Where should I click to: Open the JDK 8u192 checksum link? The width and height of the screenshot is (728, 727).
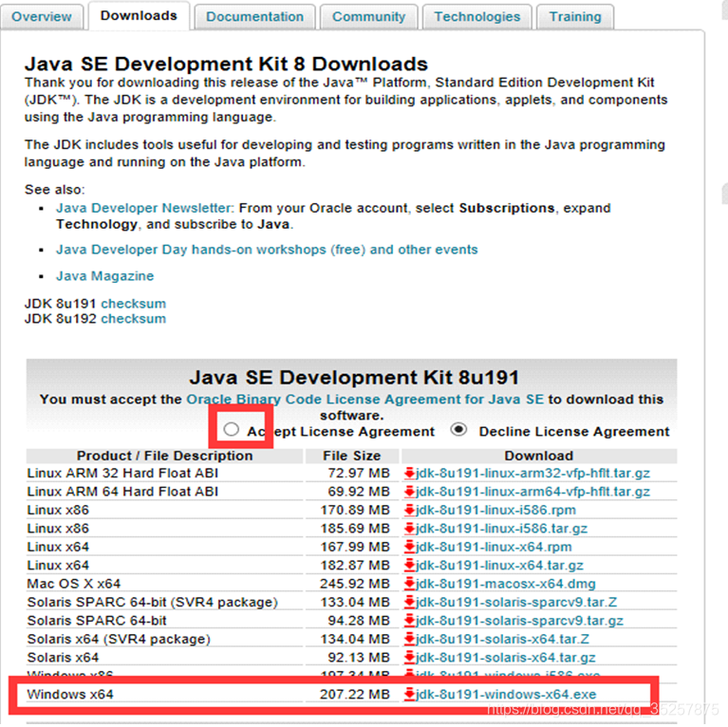pyautogui.click(x=133, y=319)
